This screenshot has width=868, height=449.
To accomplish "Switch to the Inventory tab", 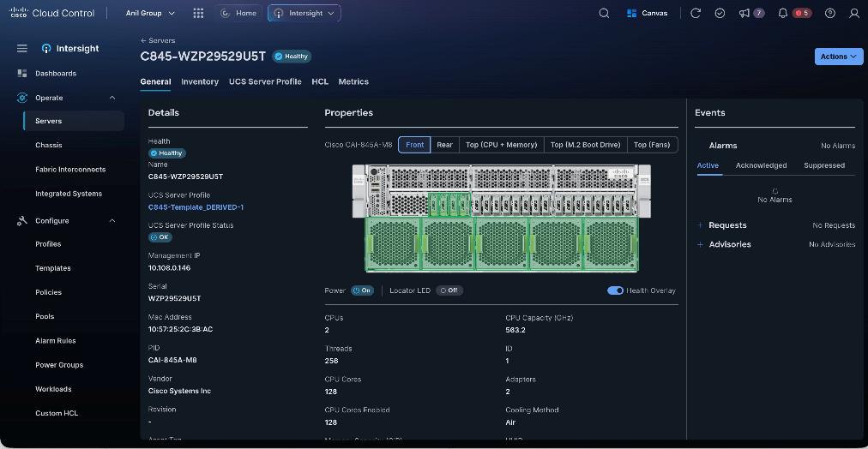I will pyautogui.click(x=200, y=81).
